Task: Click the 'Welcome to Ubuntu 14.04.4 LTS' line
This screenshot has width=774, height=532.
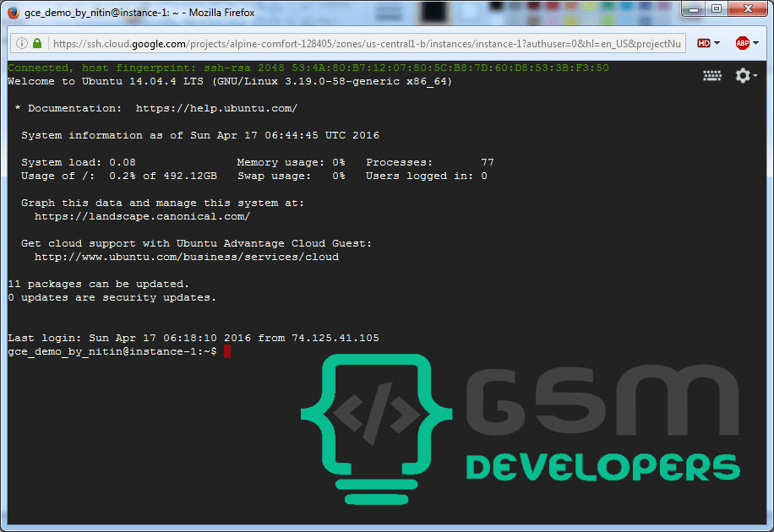Action: pyautogui.click(x=230, y=81)
